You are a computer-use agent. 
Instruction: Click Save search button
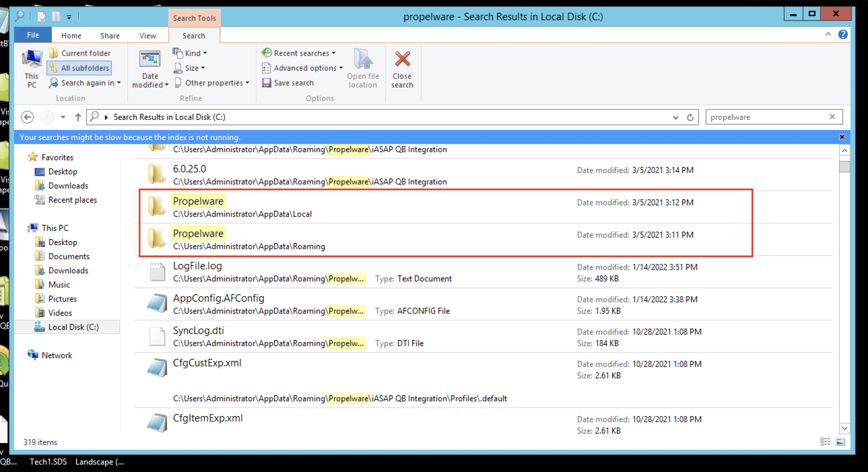(288, 82)
